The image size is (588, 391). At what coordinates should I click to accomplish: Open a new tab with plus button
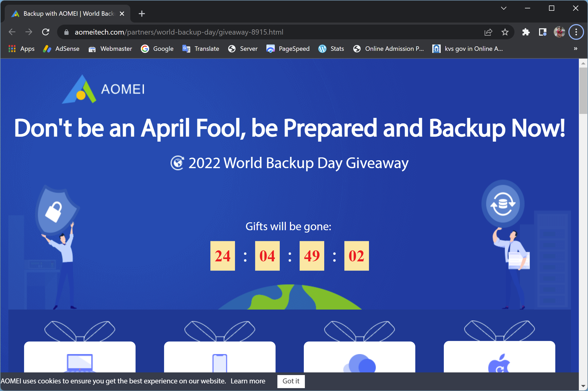point(142,14)
